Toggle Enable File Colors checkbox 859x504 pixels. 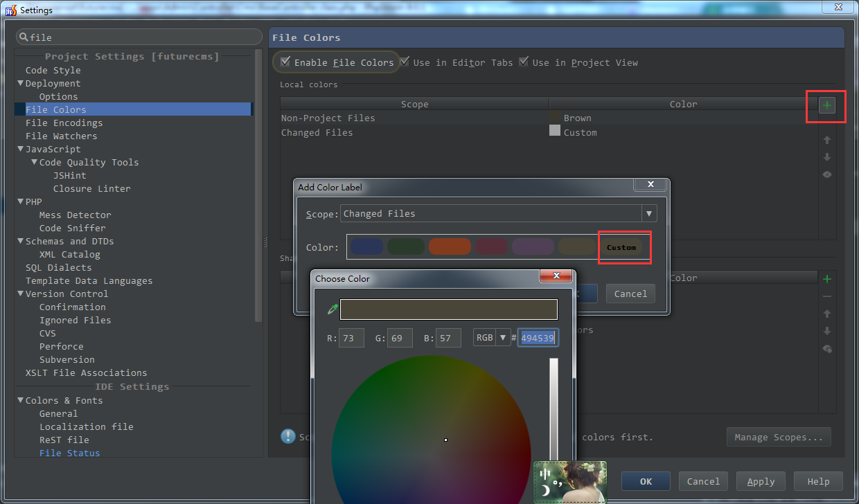pos(285,62)
